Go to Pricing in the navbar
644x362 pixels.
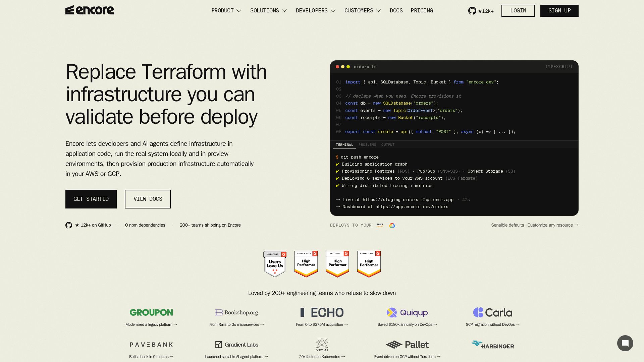click(x=422, y=11)
